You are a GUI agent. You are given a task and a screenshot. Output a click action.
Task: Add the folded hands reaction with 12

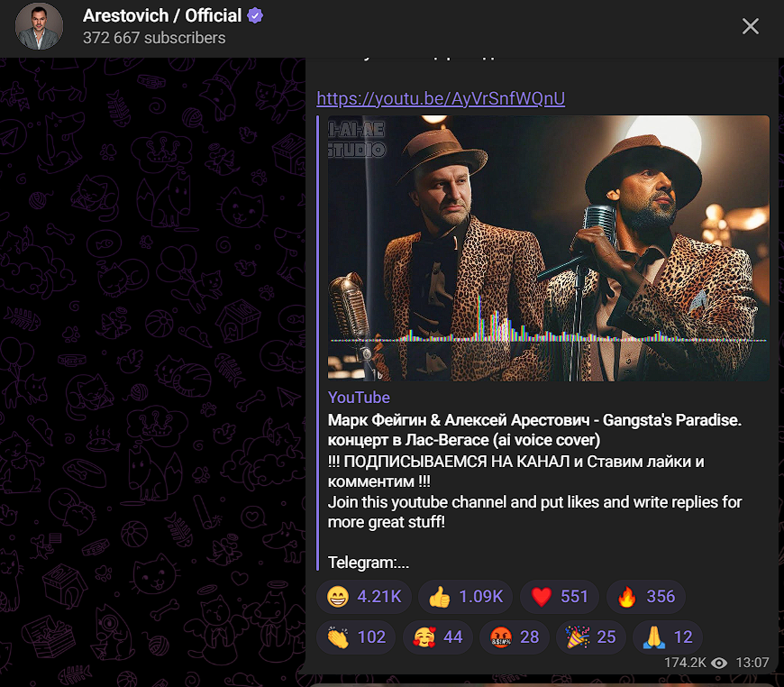tap(668, 637)
